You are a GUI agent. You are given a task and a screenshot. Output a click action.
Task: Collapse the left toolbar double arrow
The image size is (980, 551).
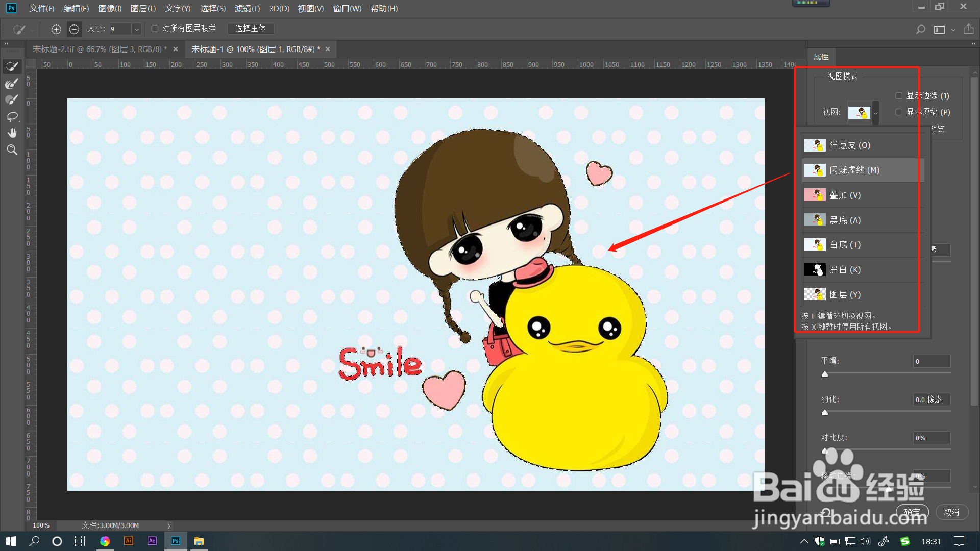[x=7, y=44]
